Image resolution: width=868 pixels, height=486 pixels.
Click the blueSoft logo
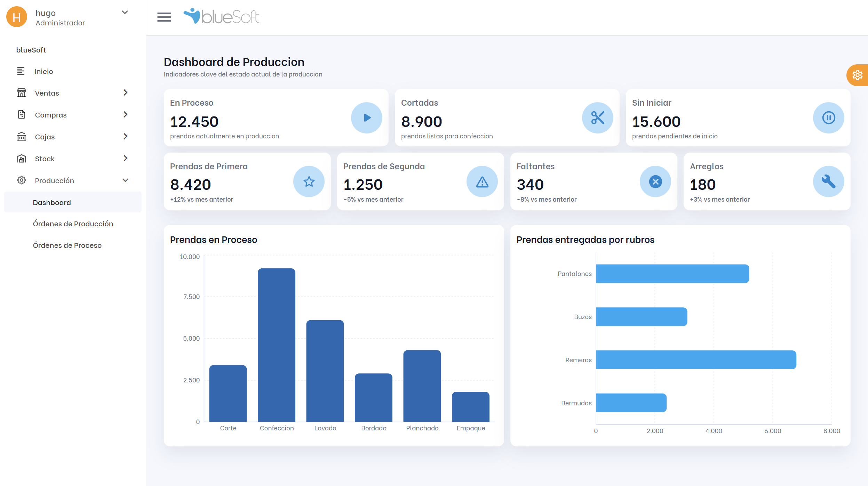pos(222,16)
